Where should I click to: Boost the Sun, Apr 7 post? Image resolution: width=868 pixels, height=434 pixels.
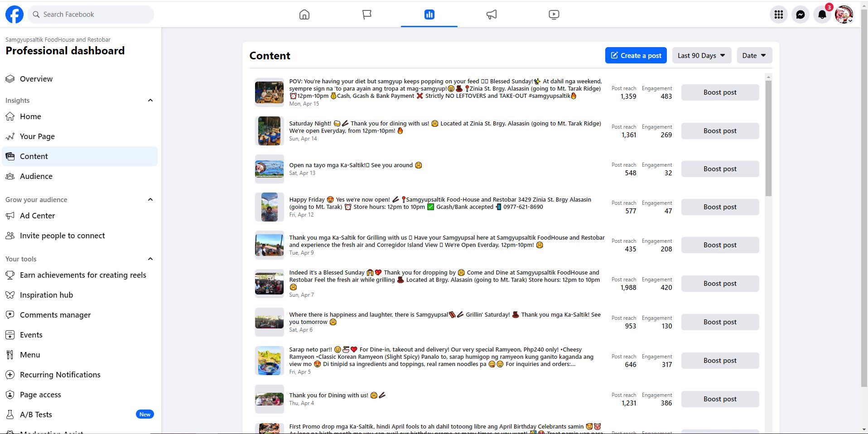click(x=720, y=284)
